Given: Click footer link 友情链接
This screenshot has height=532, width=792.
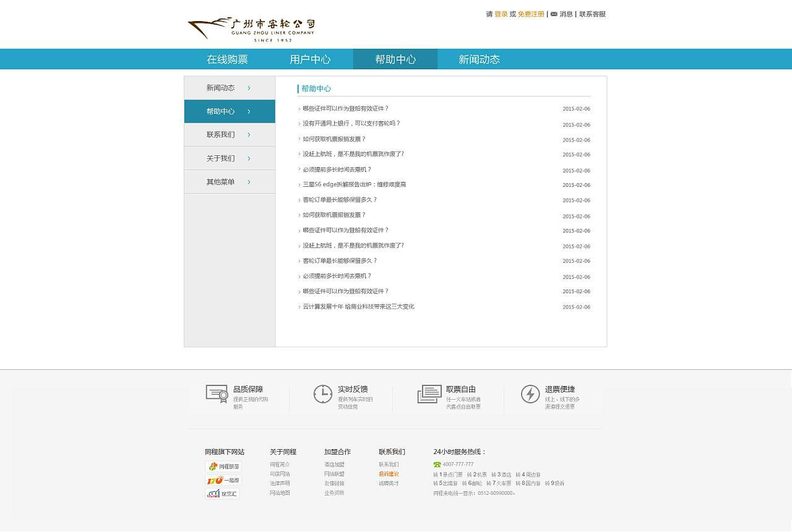Looking at the screenshot, I should click(334, 484).
